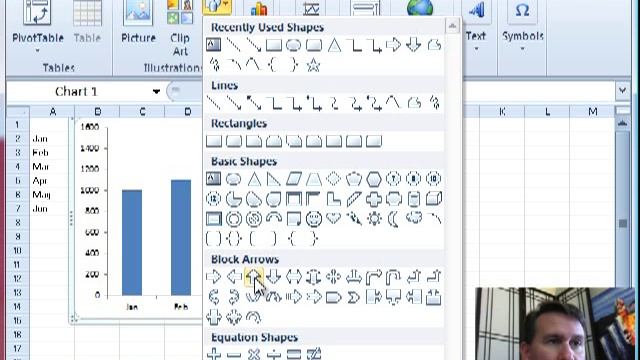Open Clip Art pane
The height and width of the screenshot is (360, 640).
(180, 29)
